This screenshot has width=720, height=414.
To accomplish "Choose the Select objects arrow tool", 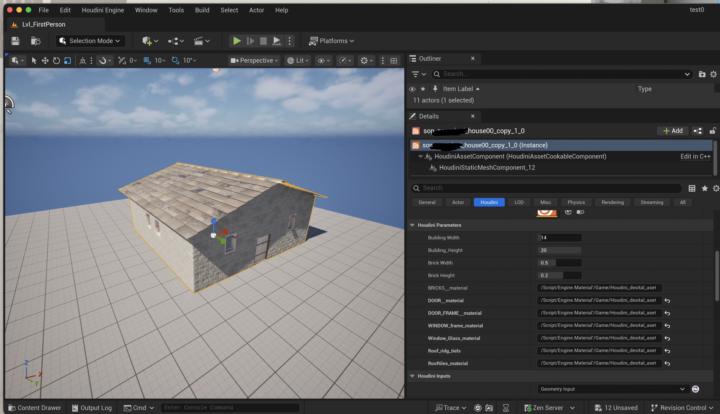I will [34, 61].
